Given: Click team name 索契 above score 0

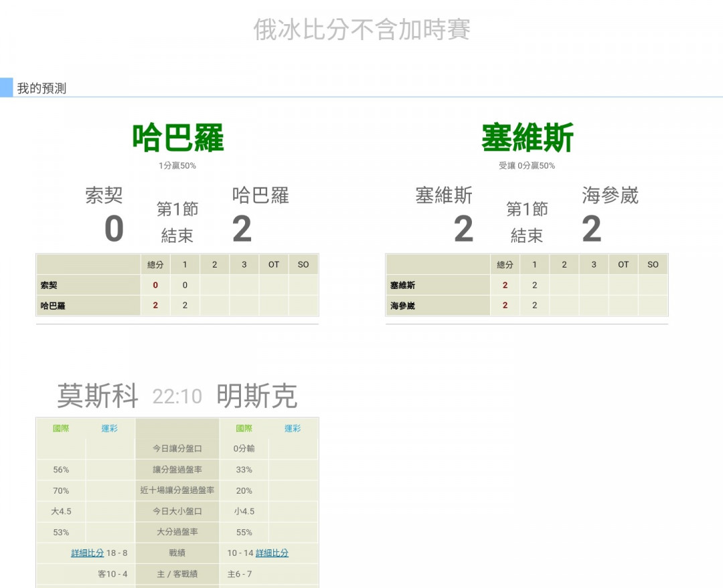Looking at the screenshot, I should pyautogui.click(x=104, y=195).
